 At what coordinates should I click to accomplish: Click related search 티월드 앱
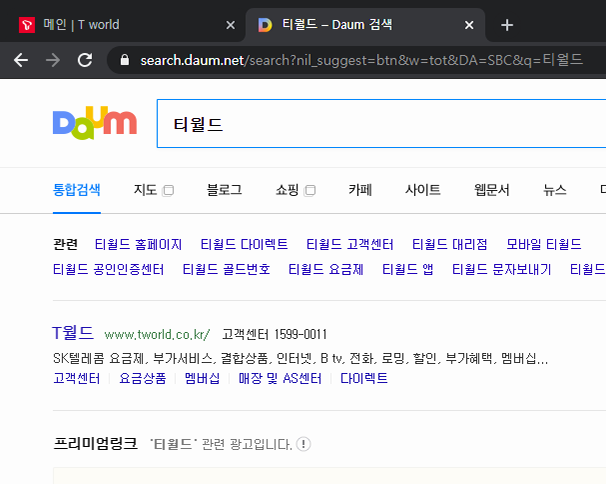click(x=408, y=269)
